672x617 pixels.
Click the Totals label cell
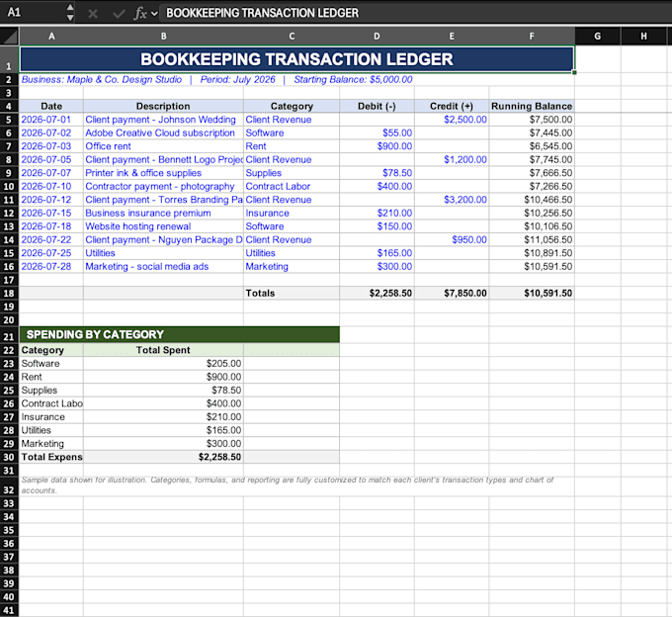coord(292,294)
